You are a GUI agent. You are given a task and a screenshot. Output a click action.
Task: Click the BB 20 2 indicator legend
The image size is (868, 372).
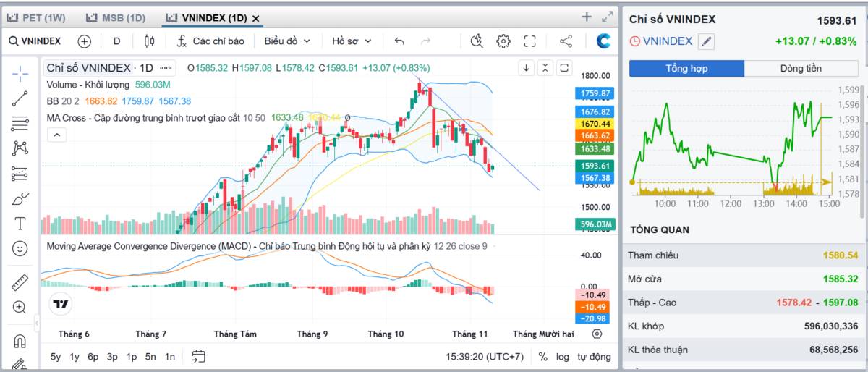pos(62,101)
